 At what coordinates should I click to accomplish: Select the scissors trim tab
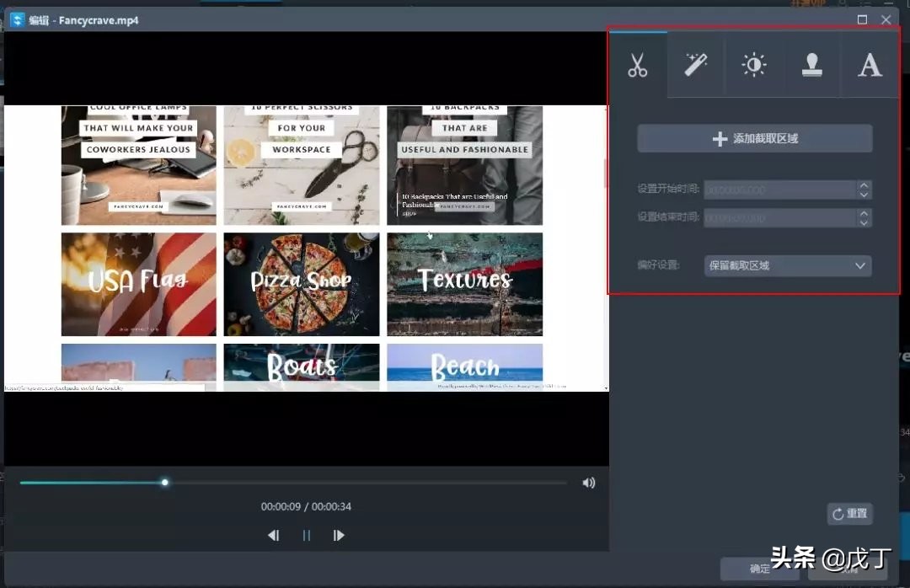click(638, 64)
